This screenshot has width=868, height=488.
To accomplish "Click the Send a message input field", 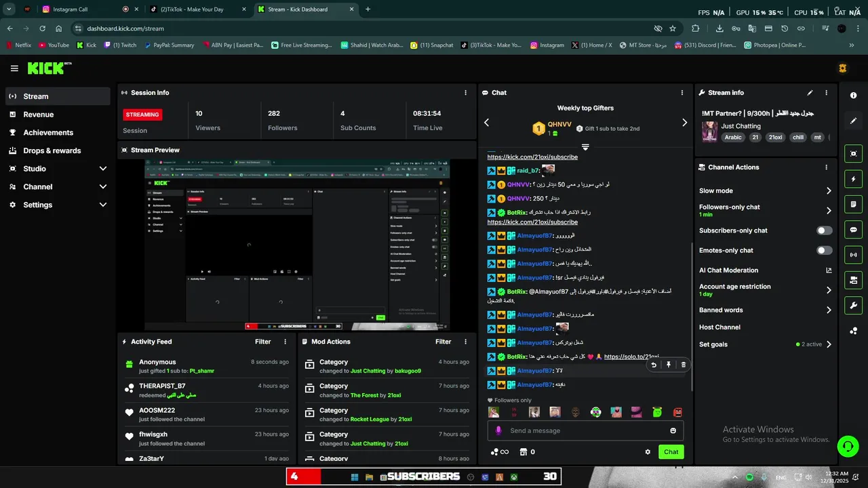I will [x=585, y=430].
